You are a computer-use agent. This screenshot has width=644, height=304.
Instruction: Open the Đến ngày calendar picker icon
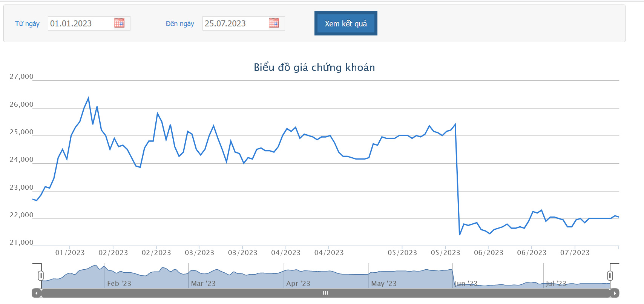tap(274, 23)
